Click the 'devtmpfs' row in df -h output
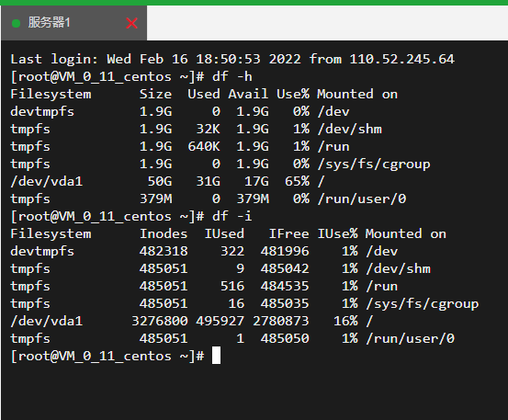Image resolution: width=508 pixels, height=420 pixels. coord(180,112)
